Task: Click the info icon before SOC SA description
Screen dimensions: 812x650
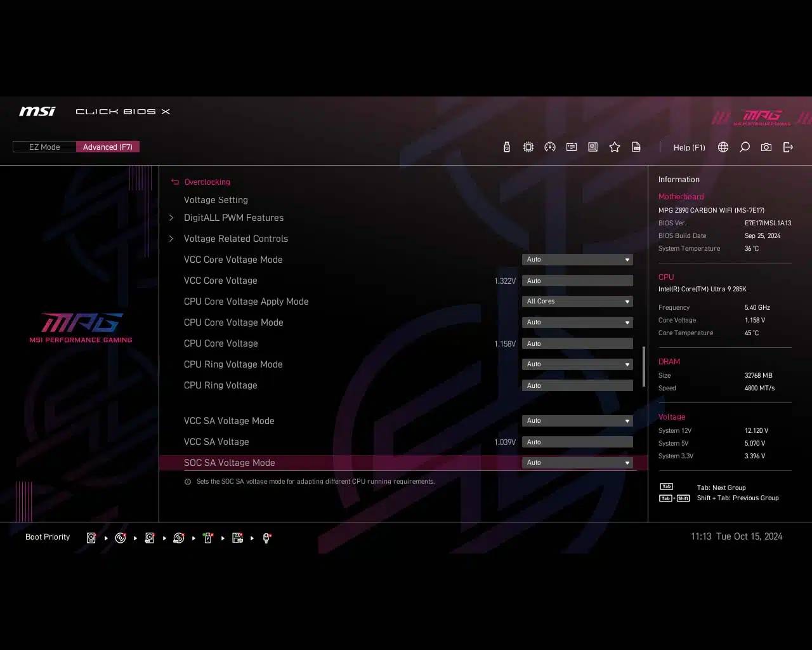Action: [x=188, y=482]
